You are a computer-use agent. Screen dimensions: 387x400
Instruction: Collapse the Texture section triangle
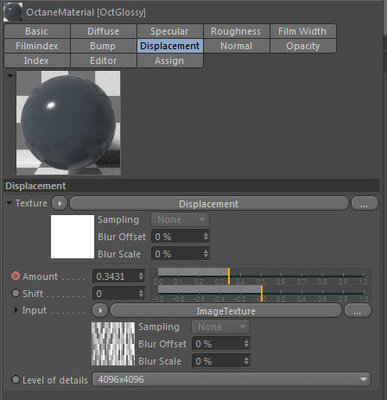[9, 203]
